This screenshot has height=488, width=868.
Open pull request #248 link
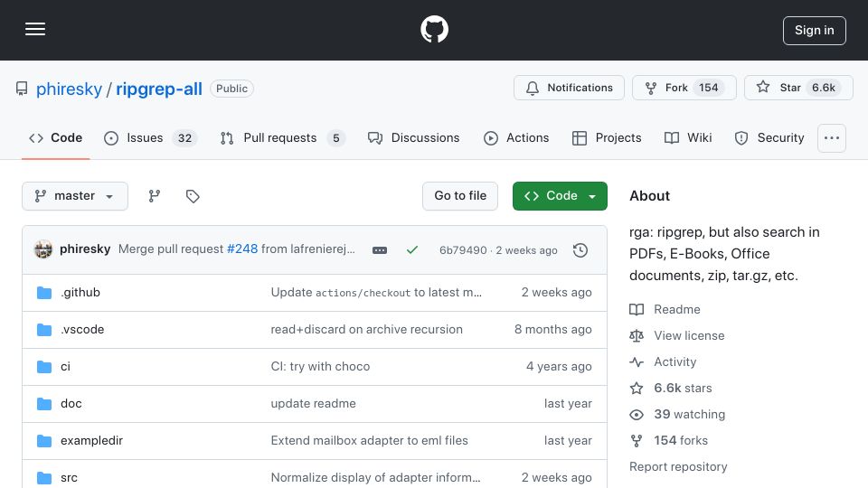click(242, 249)
